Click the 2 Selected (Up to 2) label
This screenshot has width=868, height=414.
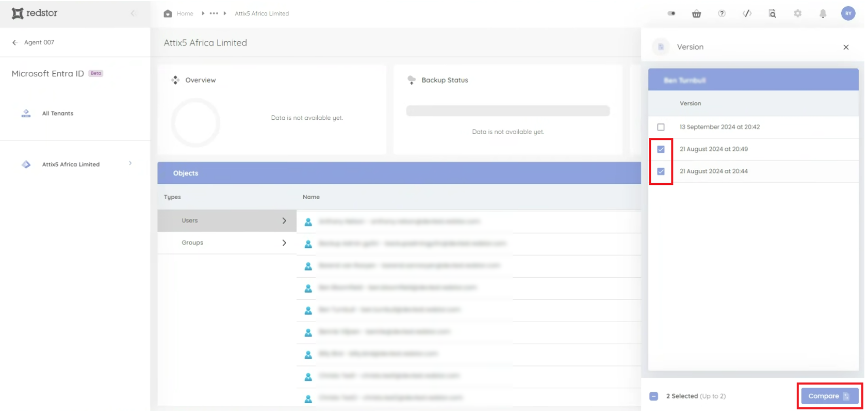[696, 396]
